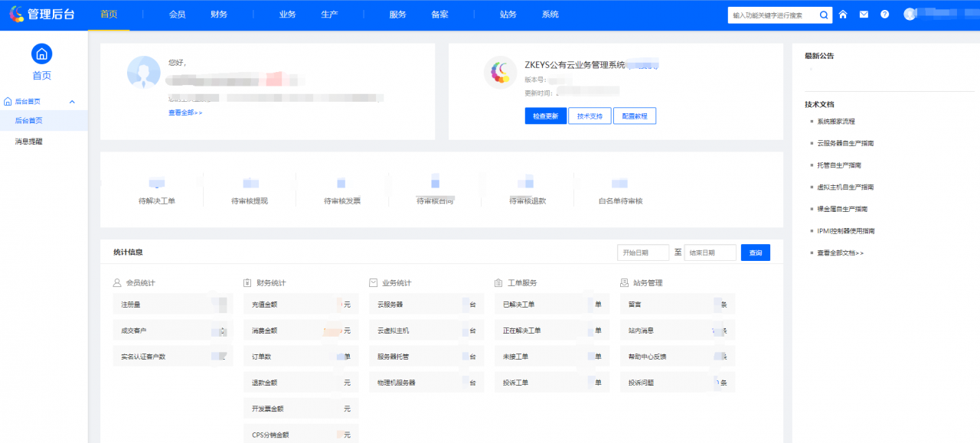Collapse the 后台首页 sidebar section
This screenshot has width=980, height=443.
coord(72,100)
